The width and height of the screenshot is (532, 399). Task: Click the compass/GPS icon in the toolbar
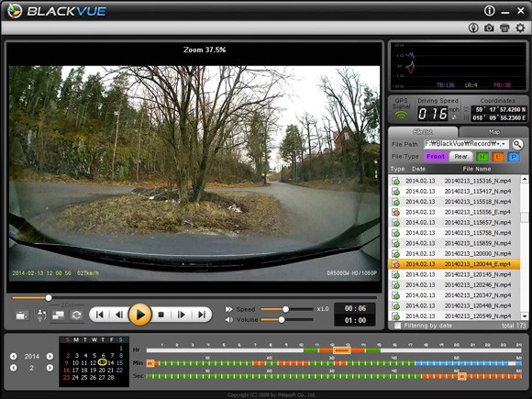pos(473,28)
